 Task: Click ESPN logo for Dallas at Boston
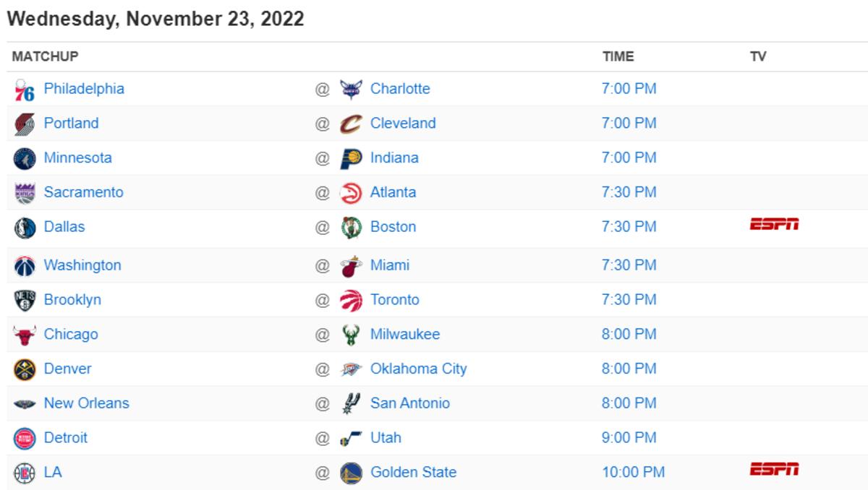(x=774, y=225)
